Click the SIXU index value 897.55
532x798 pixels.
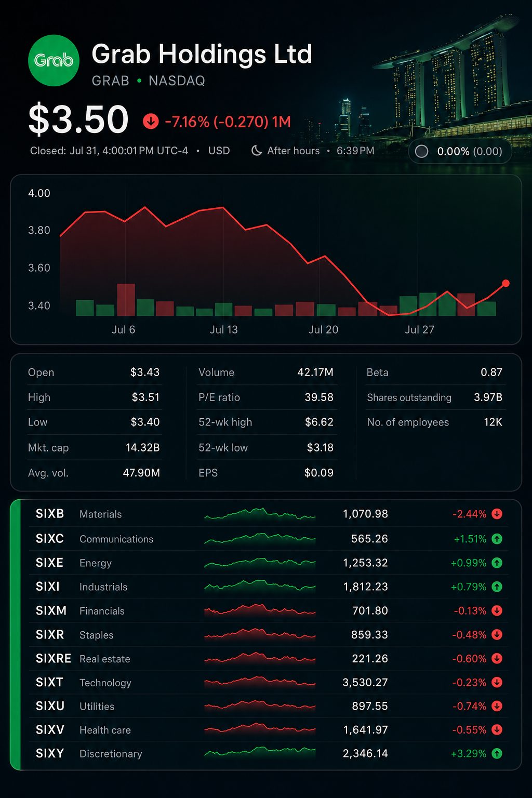coord(370,706)
